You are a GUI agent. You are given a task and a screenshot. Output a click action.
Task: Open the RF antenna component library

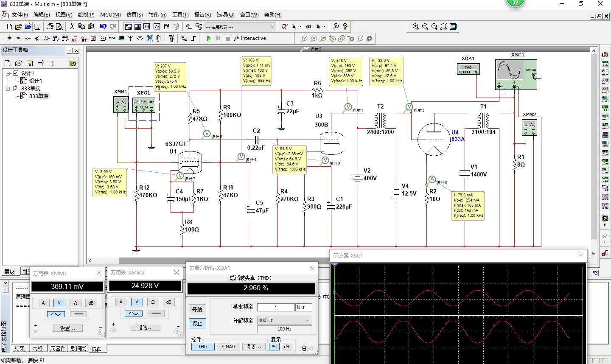click(131, 38)
